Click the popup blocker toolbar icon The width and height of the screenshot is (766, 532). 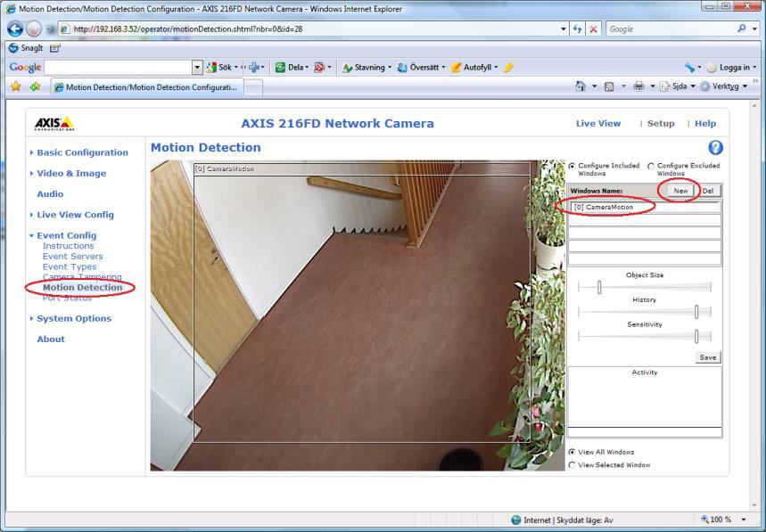pyautogui.click(x=319, y=68)
